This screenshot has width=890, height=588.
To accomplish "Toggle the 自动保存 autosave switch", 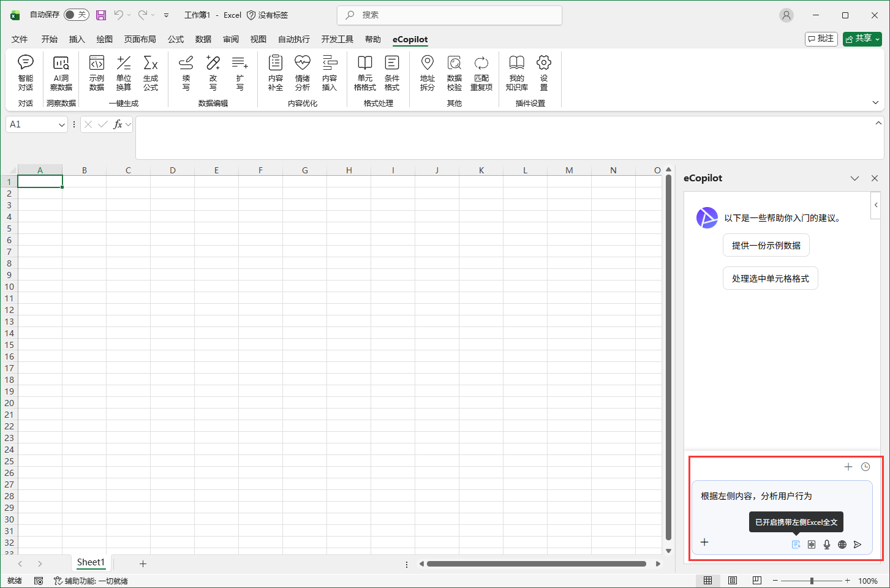I will click(76, 15).
